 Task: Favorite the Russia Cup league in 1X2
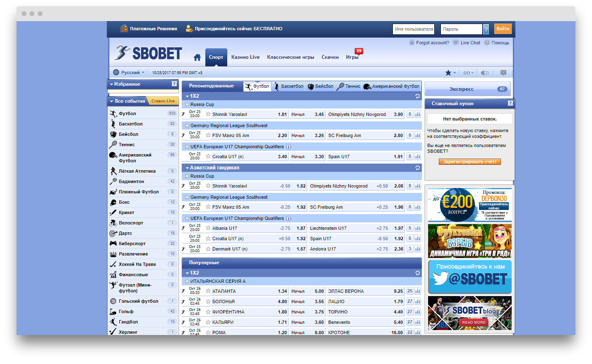coord(187,104)
